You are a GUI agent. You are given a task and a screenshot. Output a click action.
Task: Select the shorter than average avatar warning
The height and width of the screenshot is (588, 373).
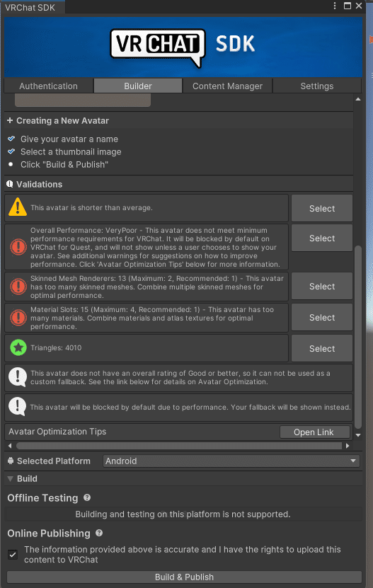click(x=322, y=208)
